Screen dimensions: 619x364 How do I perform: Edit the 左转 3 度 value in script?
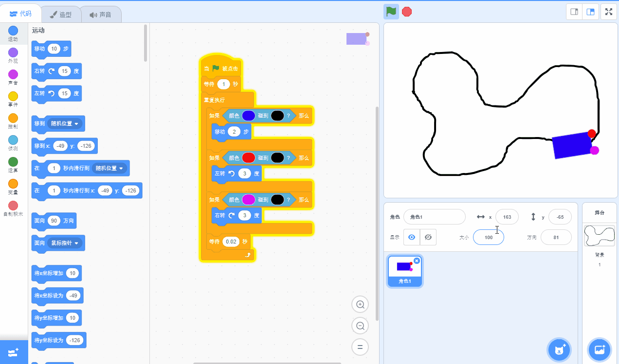point(244,173)
